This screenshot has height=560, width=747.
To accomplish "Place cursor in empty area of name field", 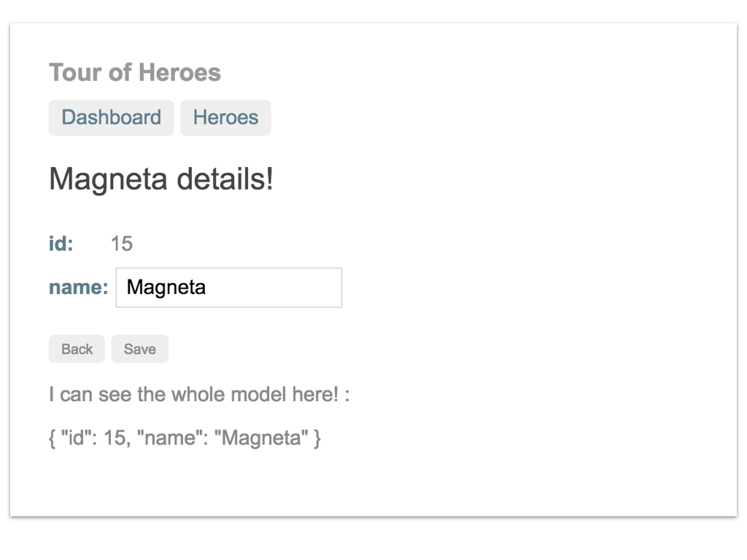I will coord(276,287).
